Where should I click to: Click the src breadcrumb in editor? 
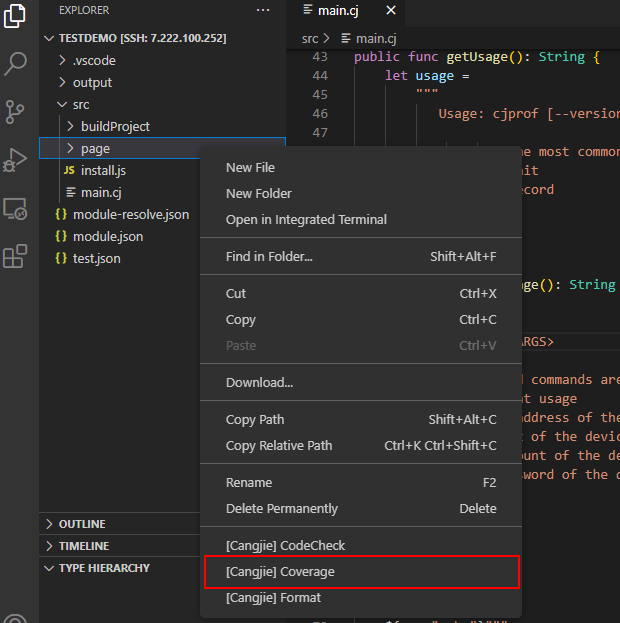tap(310, 38)
